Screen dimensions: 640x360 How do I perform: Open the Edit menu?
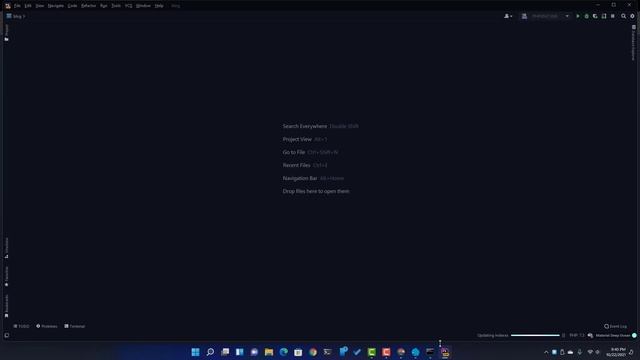pos(28,6)
